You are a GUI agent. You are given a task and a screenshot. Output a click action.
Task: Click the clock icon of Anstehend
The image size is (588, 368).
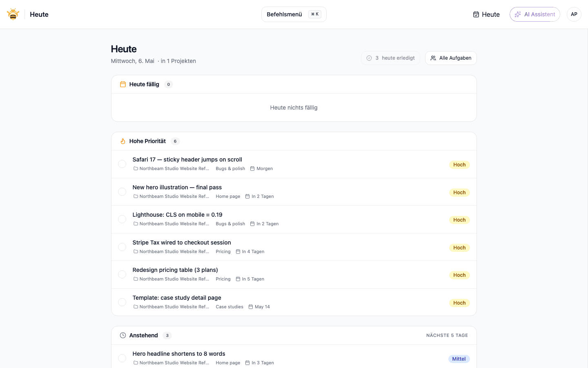pos(122,335)
